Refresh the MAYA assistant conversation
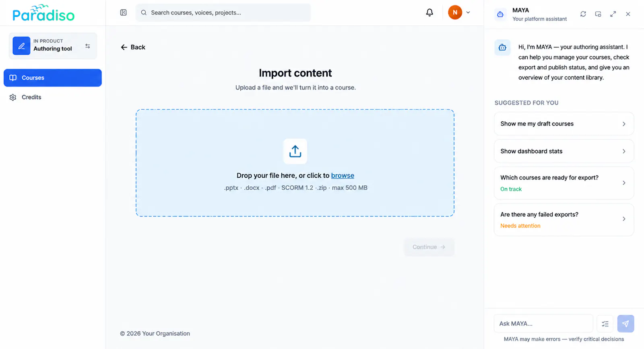The width and height of the screenshot is (644, 349). 583,14
